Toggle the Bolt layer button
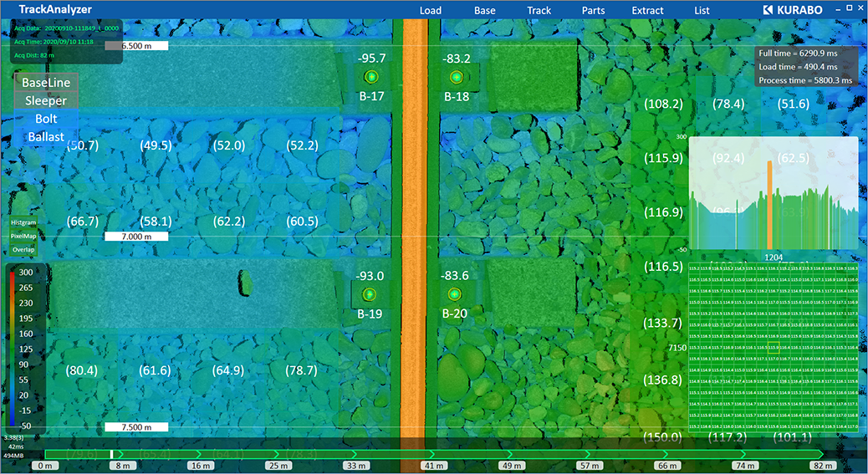 pyautogui.click(x=46, y=119)
